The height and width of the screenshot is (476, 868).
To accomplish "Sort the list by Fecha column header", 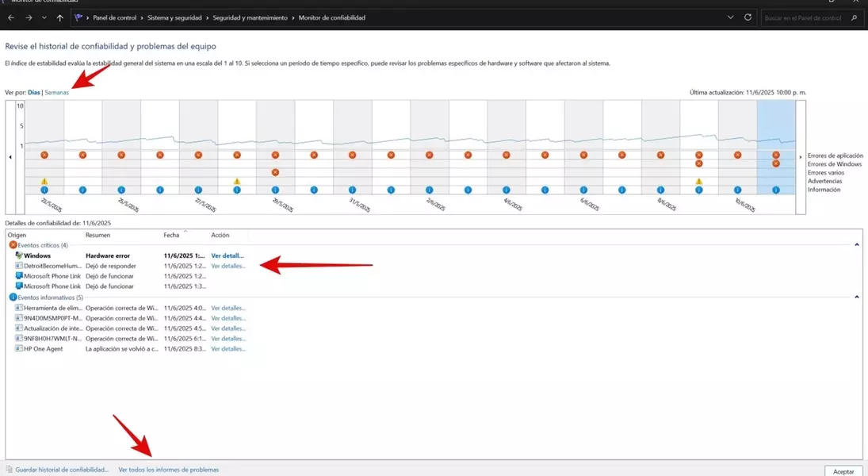I will (172, 236).
